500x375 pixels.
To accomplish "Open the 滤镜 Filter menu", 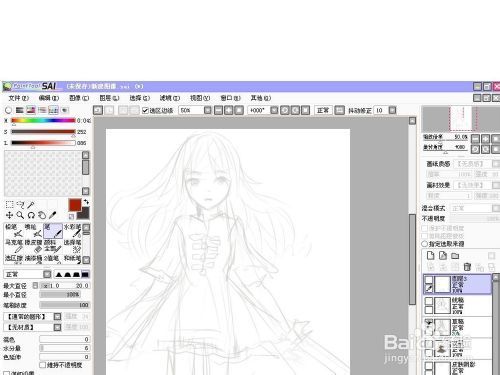I will [170, 98].
